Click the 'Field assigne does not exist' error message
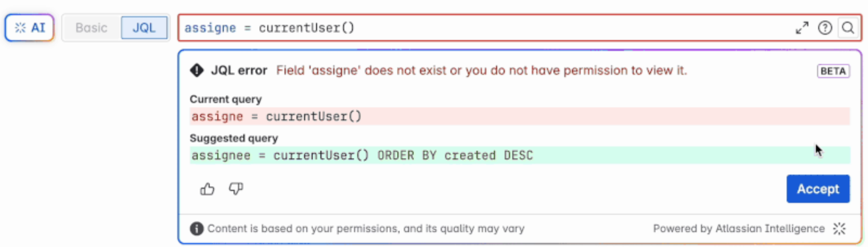This screenshot has width=868, height=247. tap(481, 70)
